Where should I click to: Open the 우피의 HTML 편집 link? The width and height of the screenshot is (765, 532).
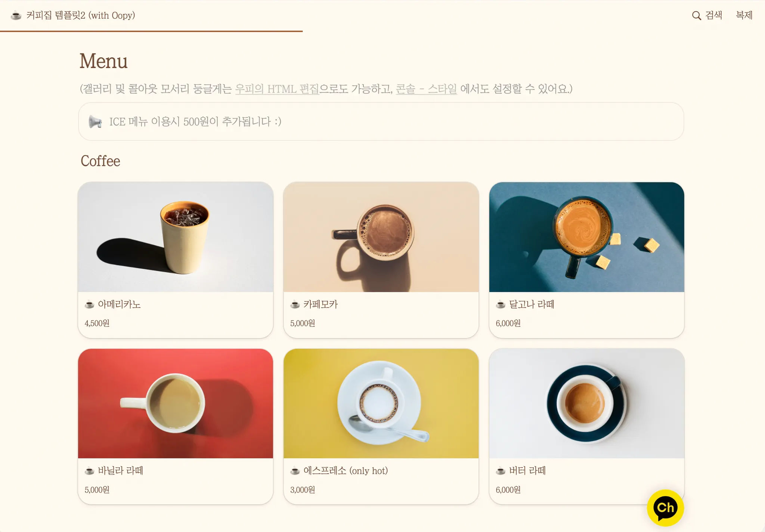pos(277,89)
